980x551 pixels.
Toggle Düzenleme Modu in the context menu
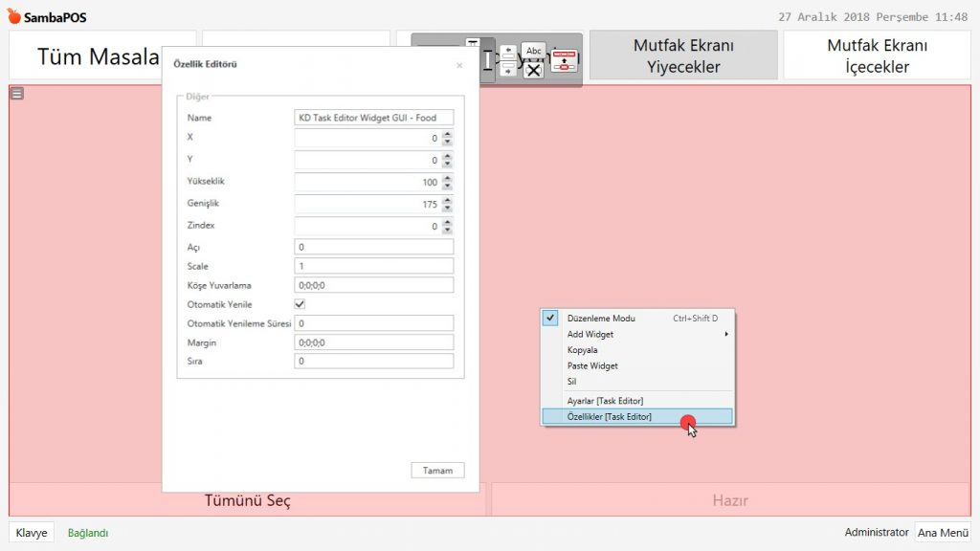(x=600, y=319)
